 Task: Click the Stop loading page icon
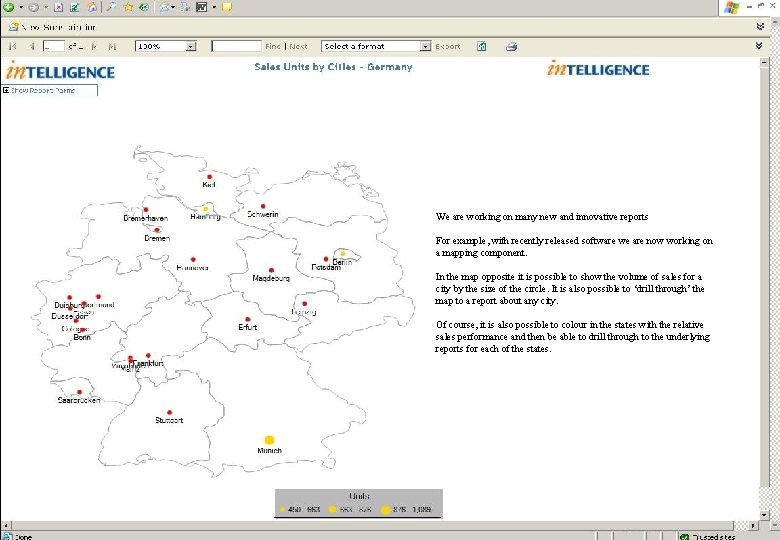tap(58, 7)
